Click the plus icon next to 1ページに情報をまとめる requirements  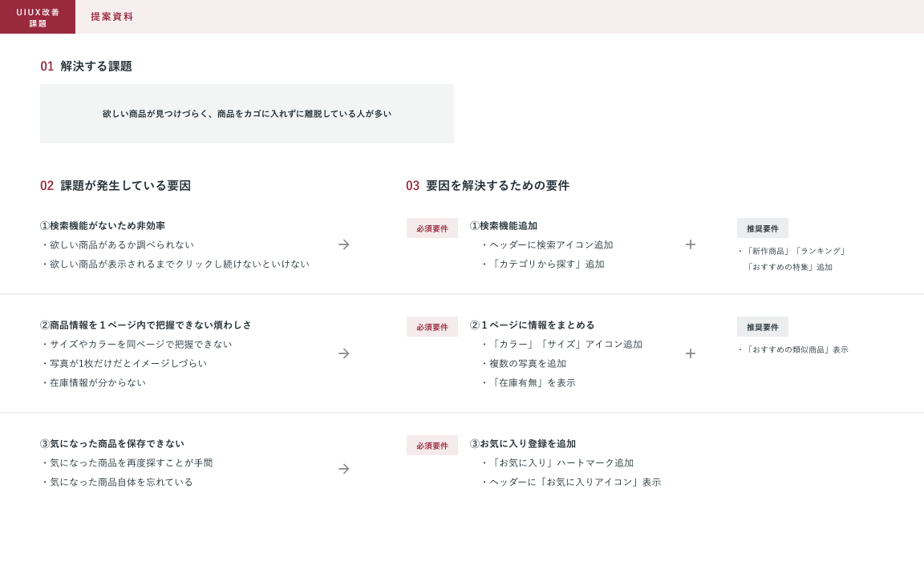pos(691,353)
